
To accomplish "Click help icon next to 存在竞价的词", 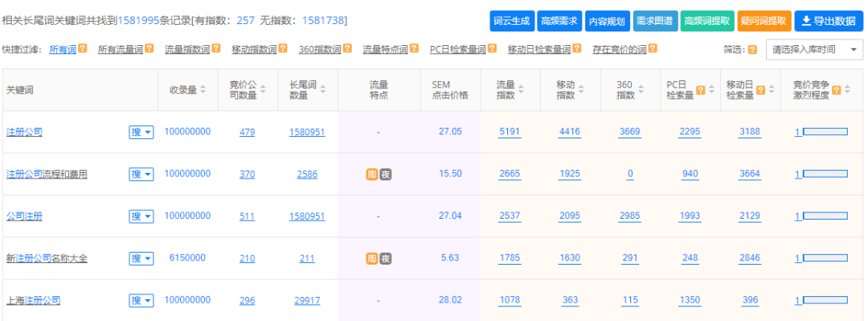I will pyautogui.click(x=653, y=49).
